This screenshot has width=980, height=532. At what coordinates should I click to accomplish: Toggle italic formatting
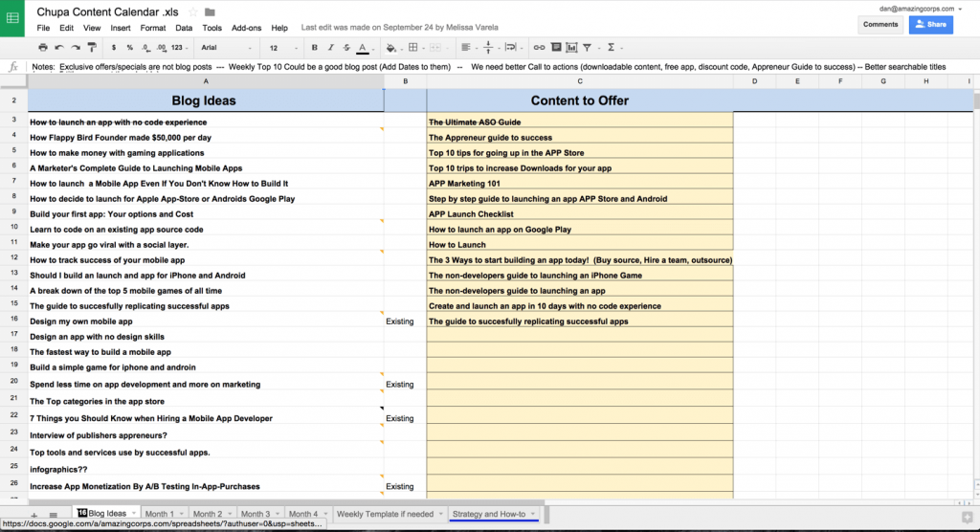[x=330, y=48]
